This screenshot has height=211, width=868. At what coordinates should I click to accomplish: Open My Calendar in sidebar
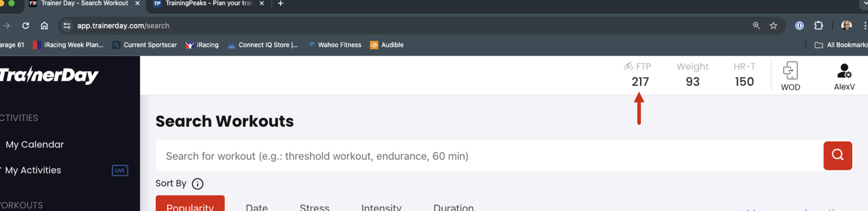[x=35, y=145]
